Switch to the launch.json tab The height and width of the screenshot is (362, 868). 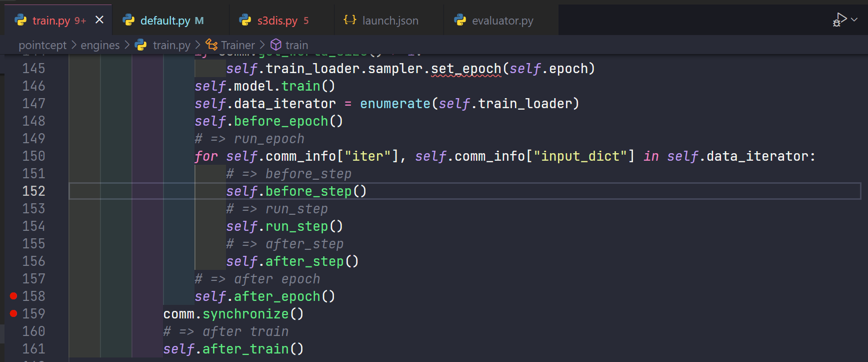point(388,20)
